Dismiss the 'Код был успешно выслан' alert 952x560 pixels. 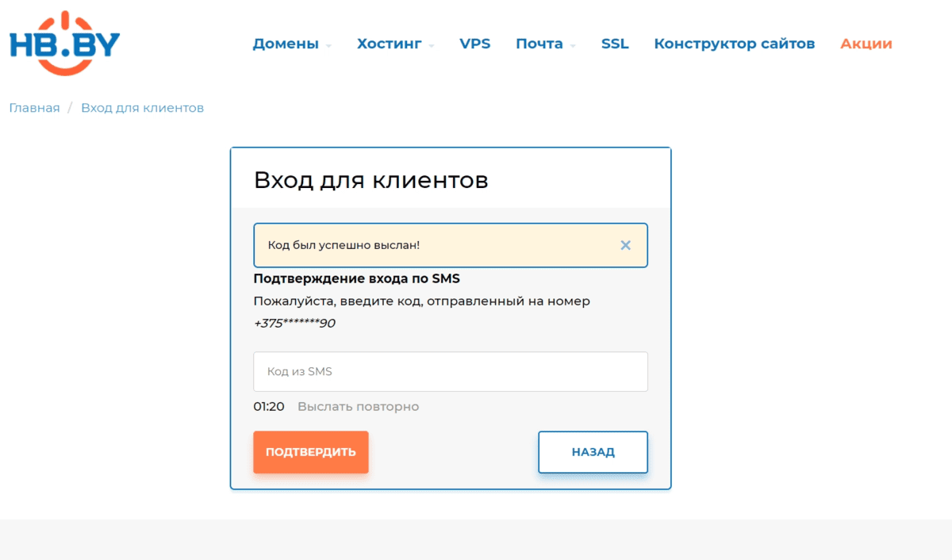point(625,245)
